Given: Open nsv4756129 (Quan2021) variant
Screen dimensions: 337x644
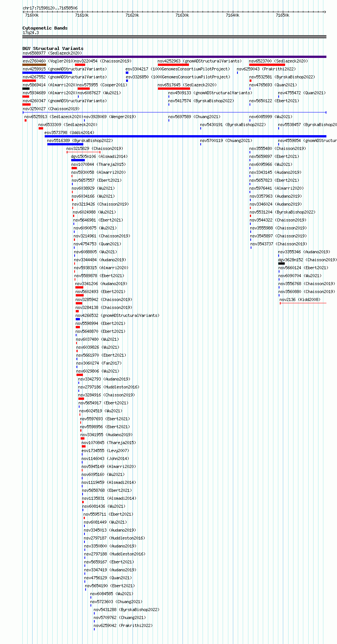Looking at the screenshot, I should [x=108, y=578].
